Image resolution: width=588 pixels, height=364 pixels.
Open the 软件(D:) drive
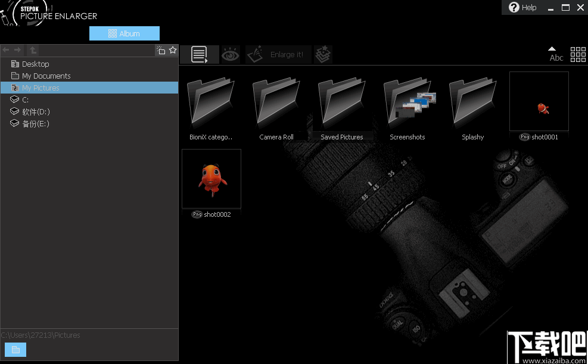tap(89, 112)
